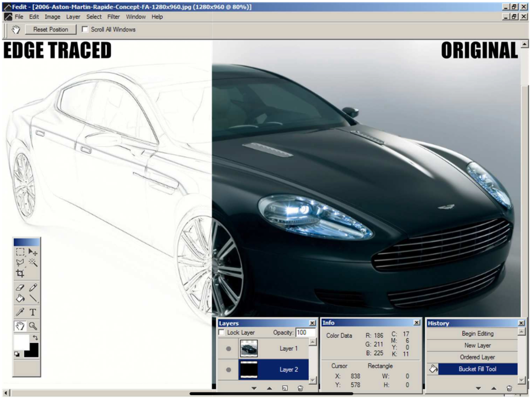Toggle visibility of Layer 2

click(229, 369)
